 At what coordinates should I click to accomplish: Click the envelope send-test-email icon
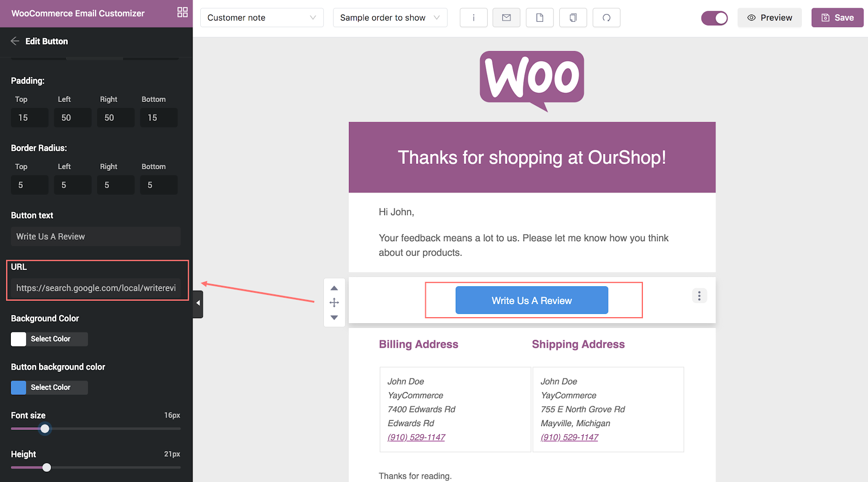(x=507, y=18)
